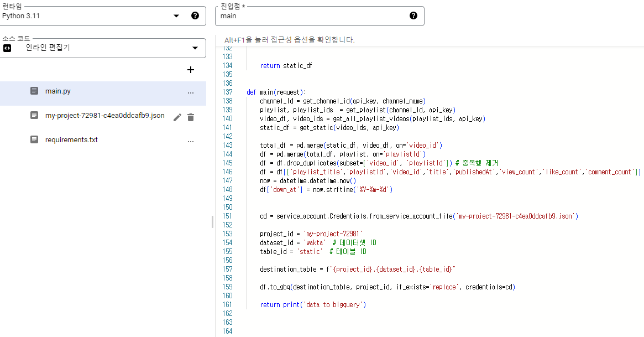Screen dimensions: 644x337
Task: Click the service_account credentials line
Action: pos(419,216)
